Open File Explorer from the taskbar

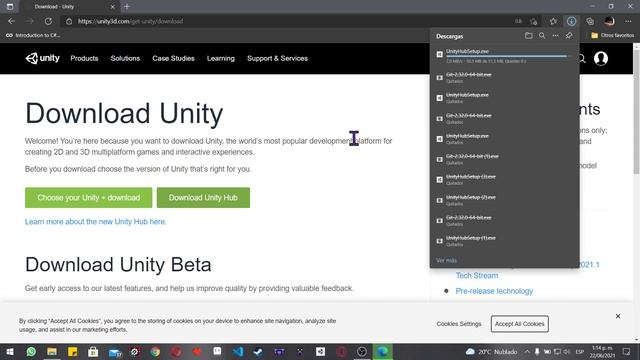(x=52, y=351)
